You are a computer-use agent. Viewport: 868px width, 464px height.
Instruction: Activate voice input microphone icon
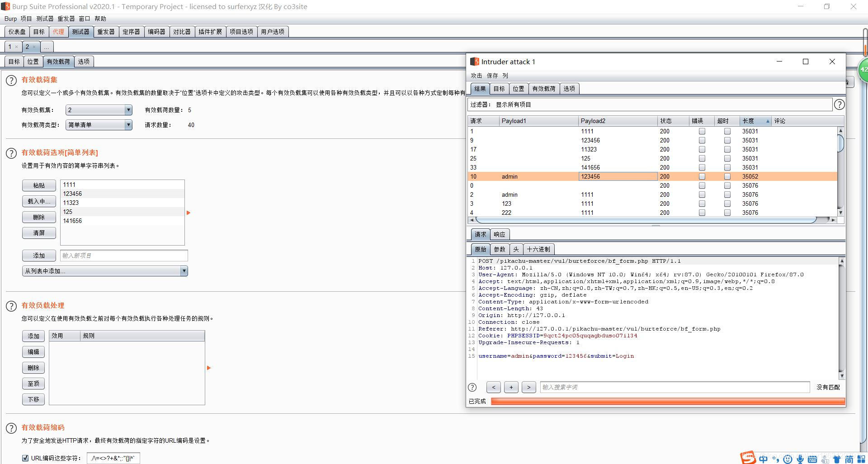click(800, 459)
